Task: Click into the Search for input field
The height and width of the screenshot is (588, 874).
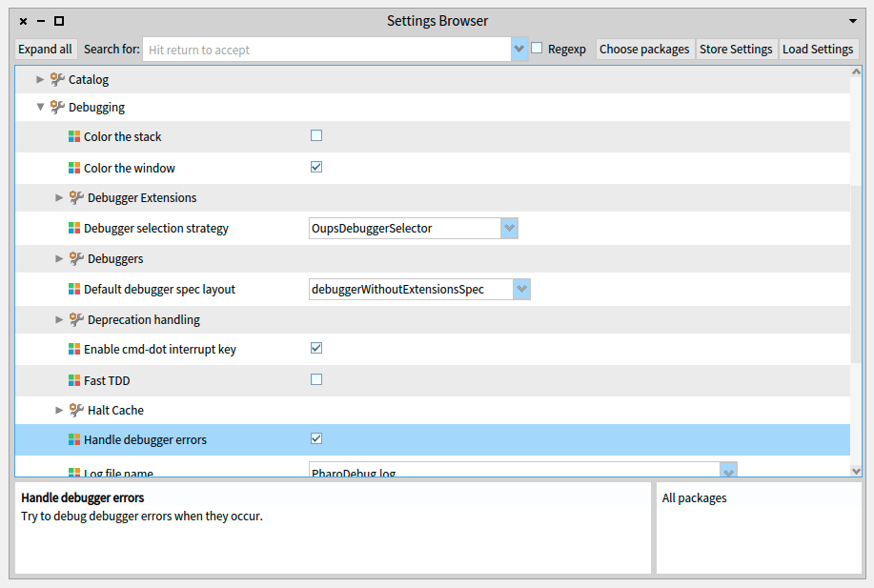Action: (326, 50)
